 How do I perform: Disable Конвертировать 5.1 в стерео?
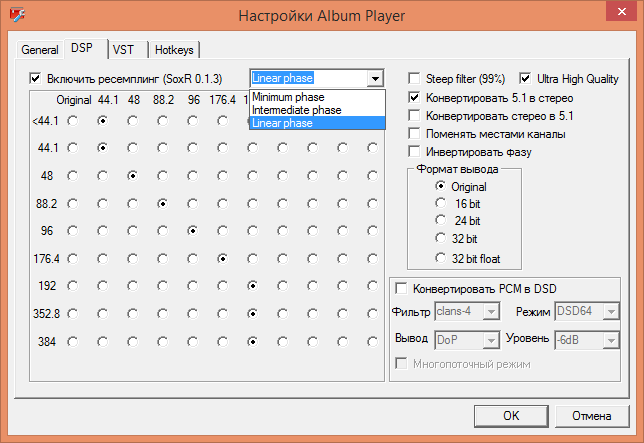[x=414, y=98]
